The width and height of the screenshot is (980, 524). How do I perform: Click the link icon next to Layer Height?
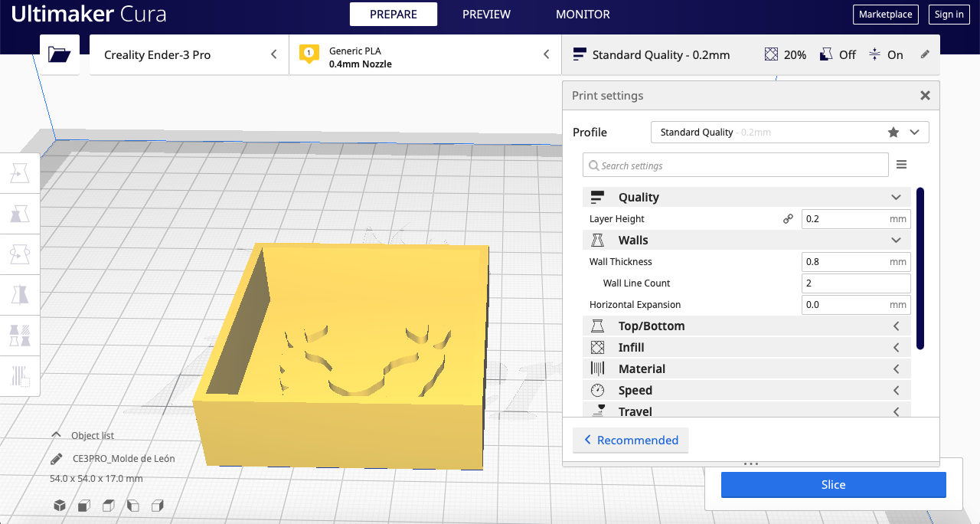pyautogui.click(x=788, y=218)
